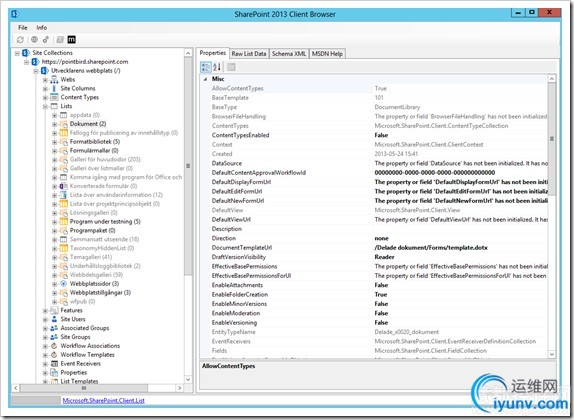Expand the Dokument (2) list node
The image size is (574, 420).
(x=54, y=124)
